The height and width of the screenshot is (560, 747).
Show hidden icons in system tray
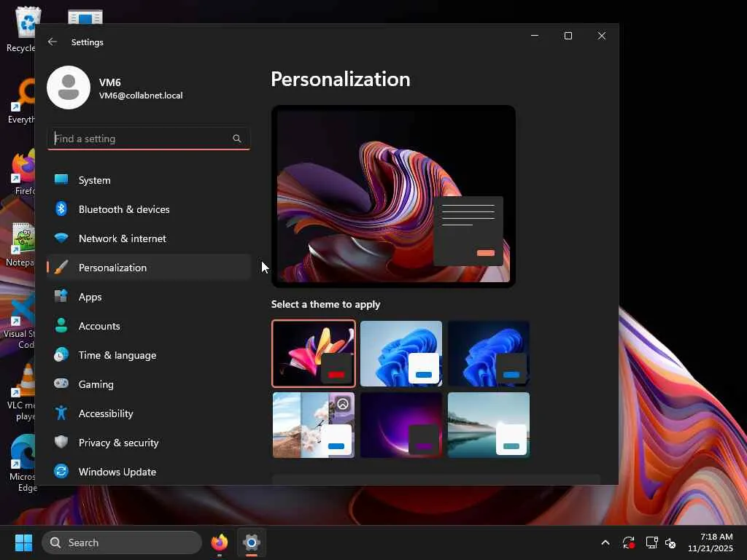coord(605,542)
